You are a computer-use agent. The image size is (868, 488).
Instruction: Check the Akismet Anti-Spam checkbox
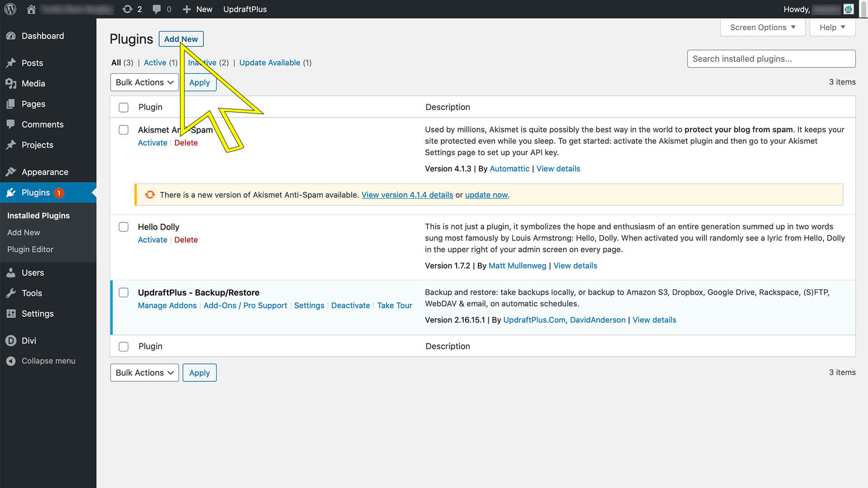click(123, 130)
